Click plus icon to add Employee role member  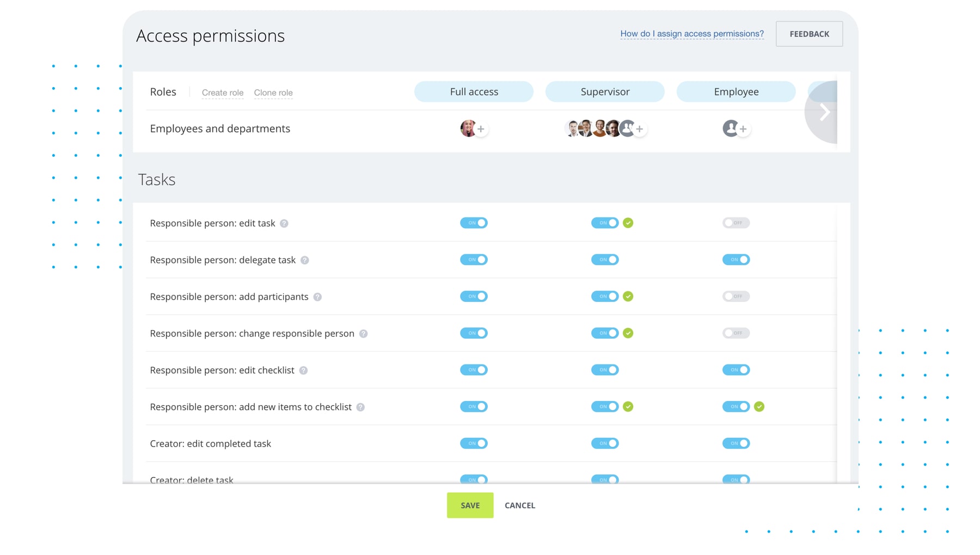pos(743,129)
